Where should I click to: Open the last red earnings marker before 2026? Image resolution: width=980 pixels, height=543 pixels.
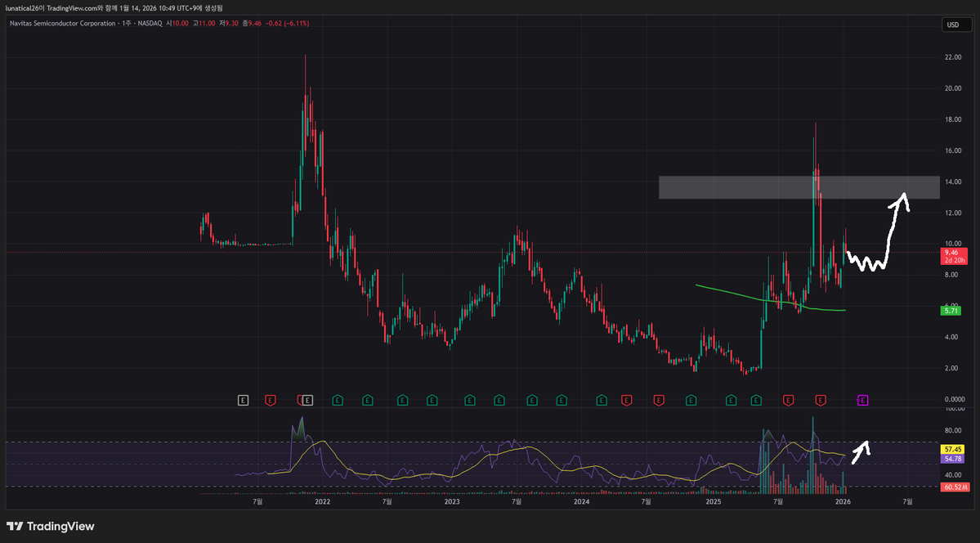pos(821,401)
